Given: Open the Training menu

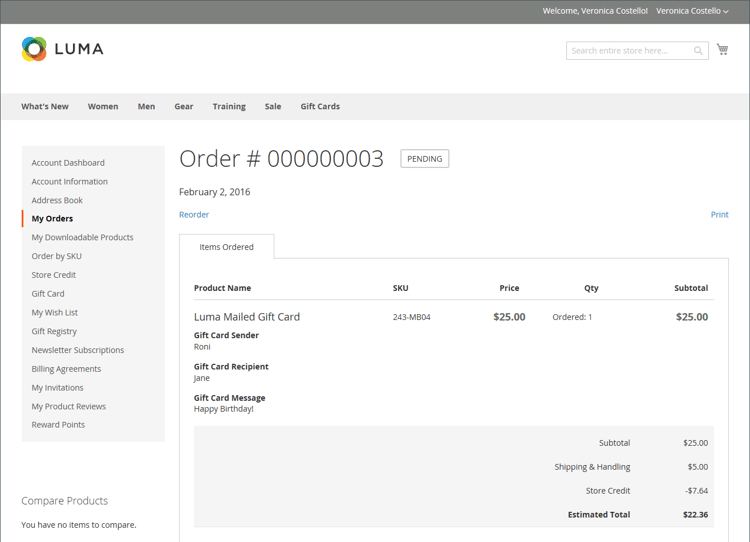Looking at the screenshot, I should [229, 106].
